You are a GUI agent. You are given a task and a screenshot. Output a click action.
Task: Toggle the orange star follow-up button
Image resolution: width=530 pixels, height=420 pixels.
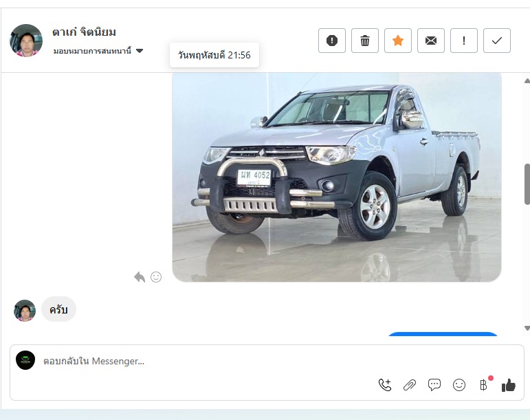(x=398, y=41)
